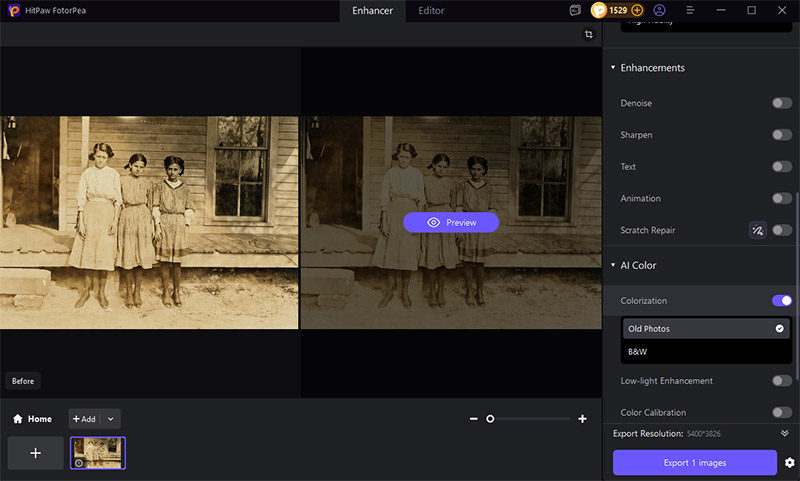Click the Color Calibration label
This screenshot has height=481, width=800.
(653, 412)
